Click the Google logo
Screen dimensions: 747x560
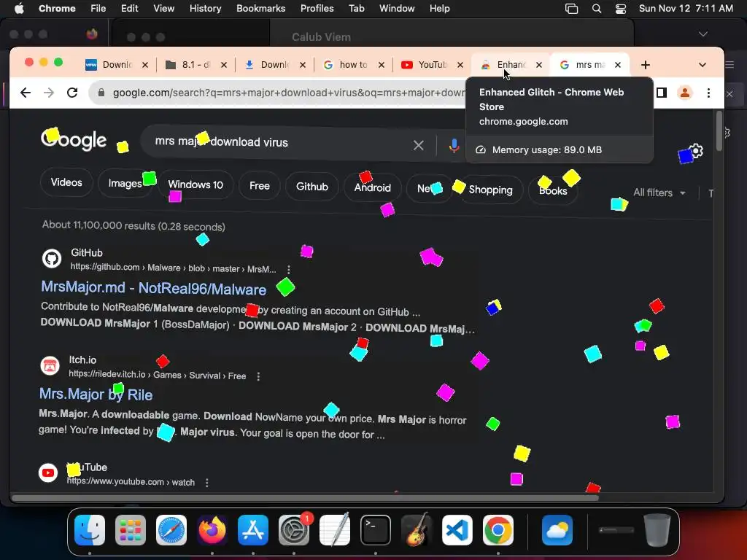coord(74,139)
